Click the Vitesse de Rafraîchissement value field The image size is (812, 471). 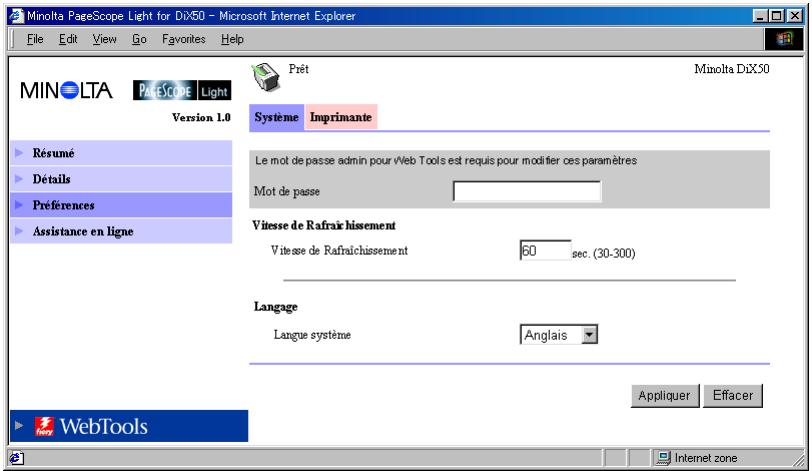coord(545,251)
